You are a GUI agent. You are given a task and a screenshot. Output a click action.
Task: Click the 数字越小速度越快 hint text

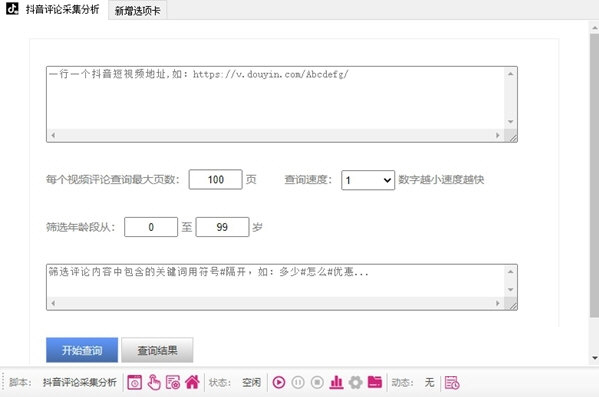pos(441,179)
